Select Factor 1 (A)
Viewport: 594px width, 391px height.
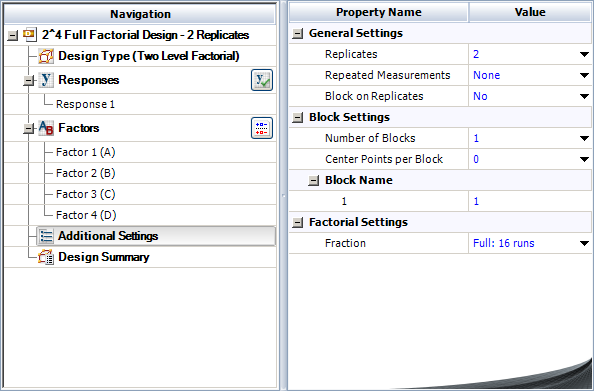pos(86,152)
